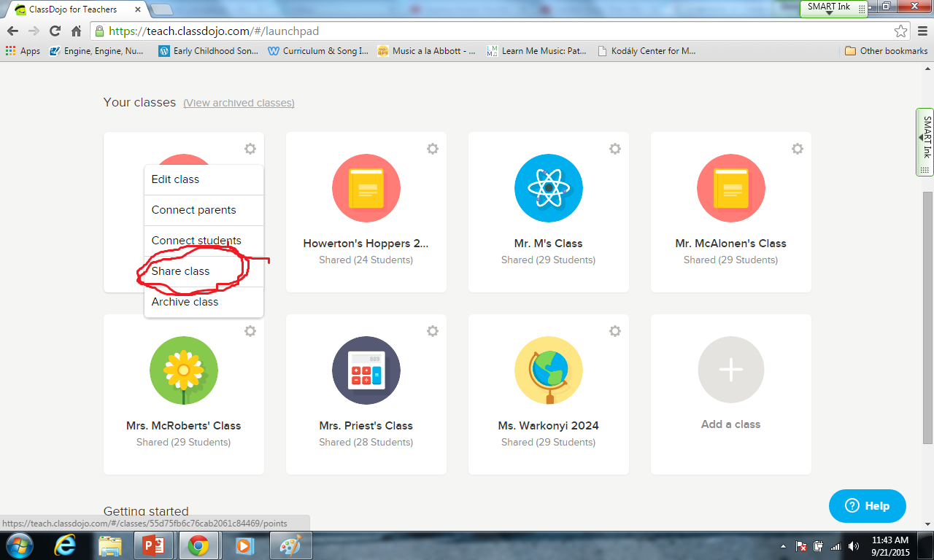Open Mr. McAlonen's Class book icon

click(731, 188)
